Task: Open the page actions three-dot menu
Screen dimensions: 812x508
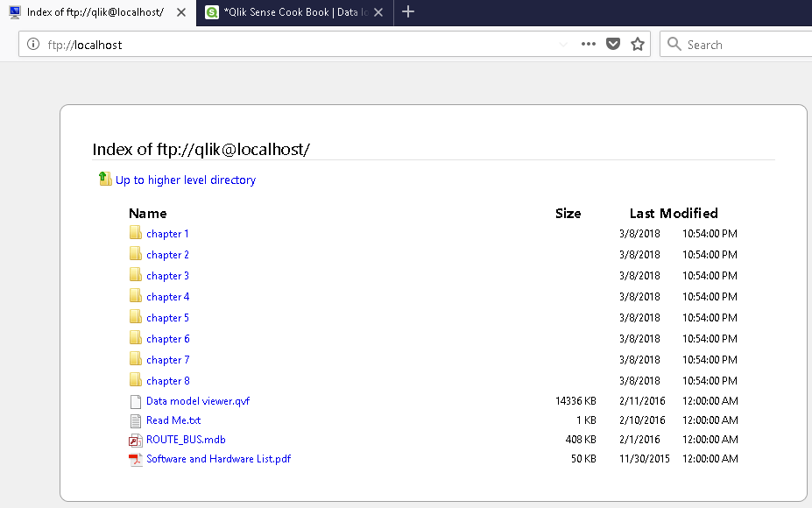Action: pos(589,44)
